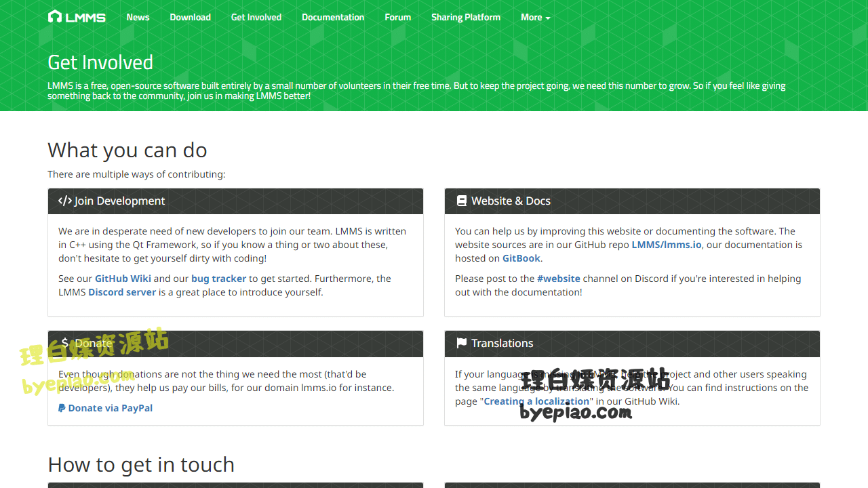Follow the Discord server link
This screenshot has height=488, width=868.
coord(122,292)
